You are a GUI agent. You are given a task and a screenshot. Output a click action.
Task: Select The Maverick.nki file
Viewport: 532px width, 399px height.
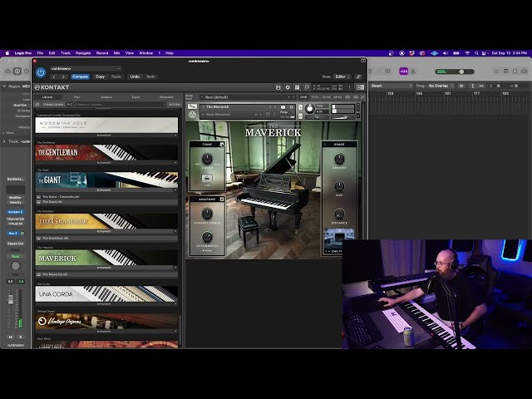click(x=106, y=274)
